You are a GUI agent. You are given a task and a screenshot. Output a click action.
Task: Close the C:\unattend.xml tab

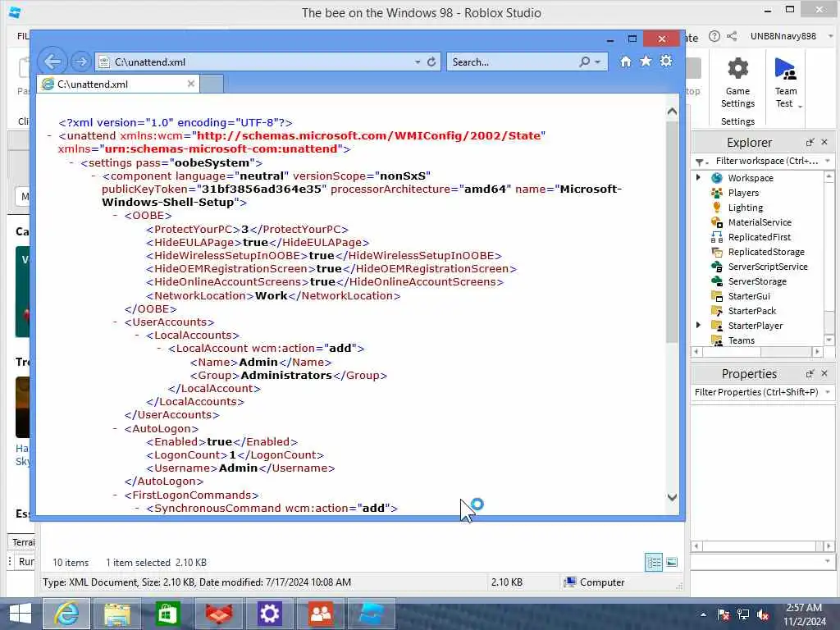pos(190,84)
